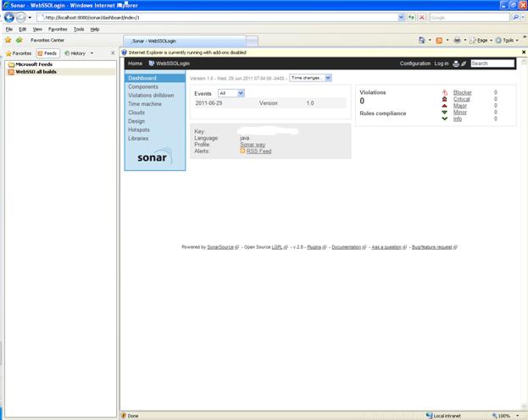Image resolution: width=528 pixels, height=420 pixels.
Task: Click the search magnifier icon
Action: (515, 17)
